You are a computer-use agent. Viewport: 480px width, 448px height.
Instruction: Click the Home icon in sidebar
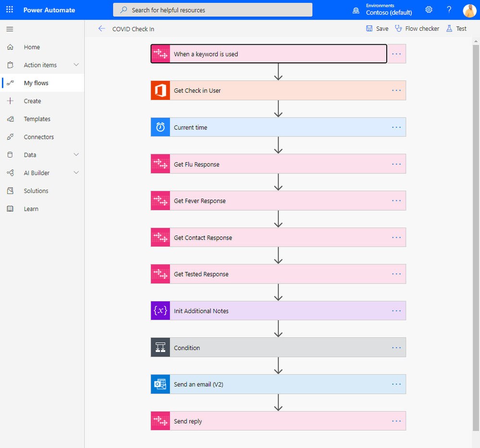[10, 47]
